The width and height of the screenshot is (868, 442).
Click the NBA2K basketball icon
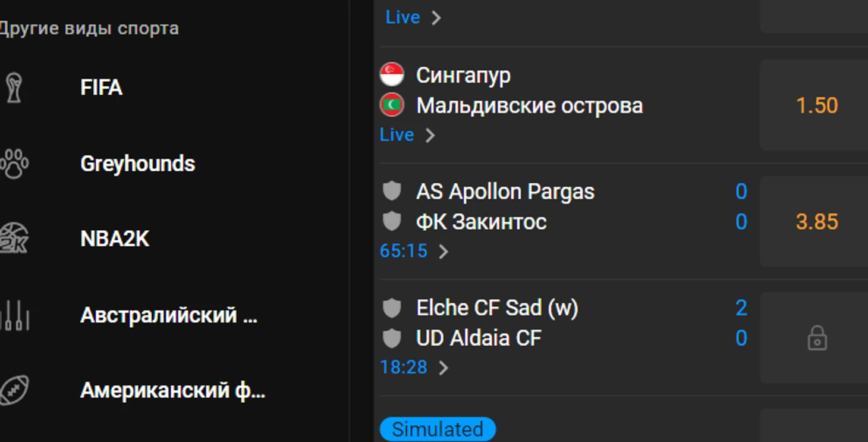click(x=14, y=239)
